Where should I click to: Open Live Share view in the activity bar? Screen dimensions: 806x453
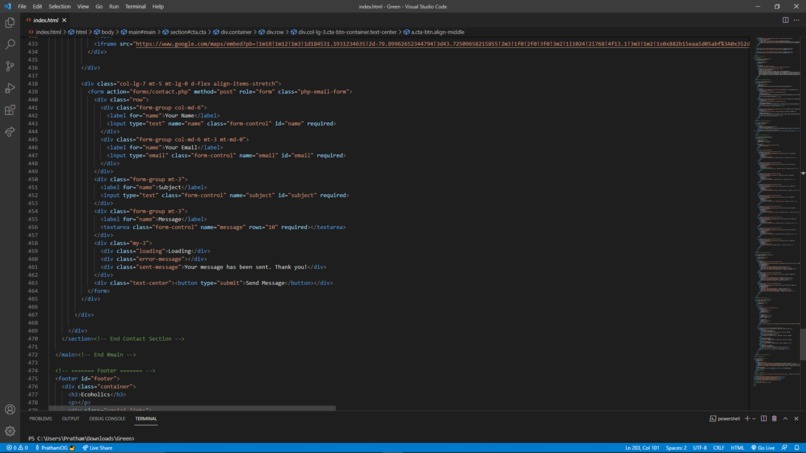point(10,132)
